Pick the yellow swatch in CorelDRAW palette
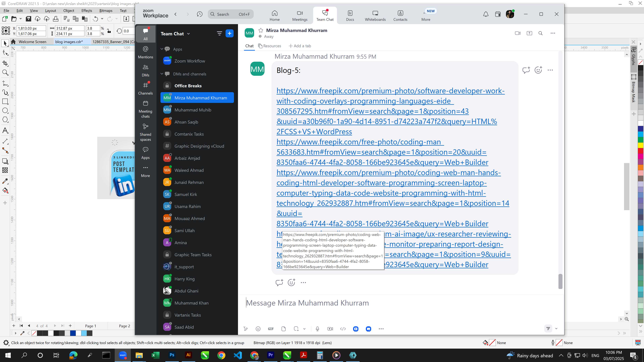 click(x=640, y=145)
